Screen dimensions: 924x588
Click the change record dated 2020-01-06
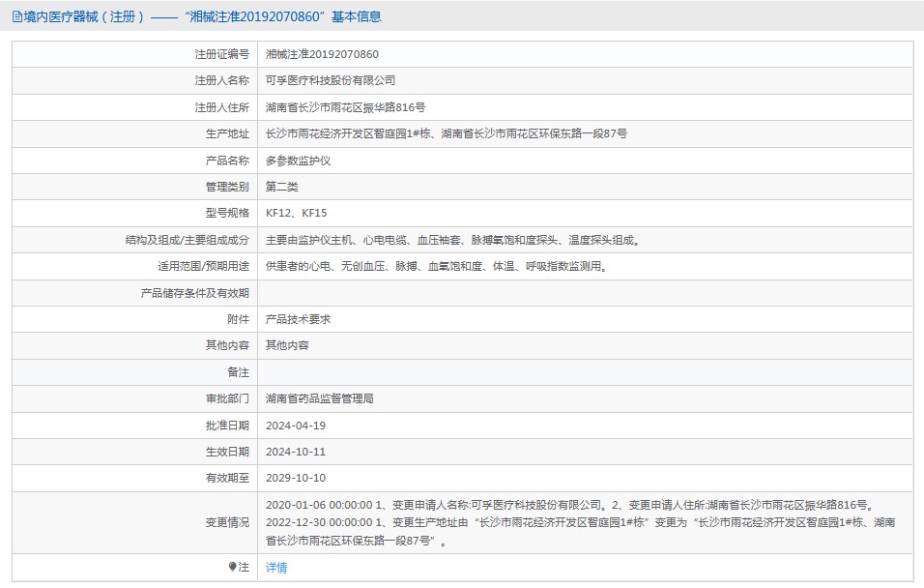tap(571, 505)
